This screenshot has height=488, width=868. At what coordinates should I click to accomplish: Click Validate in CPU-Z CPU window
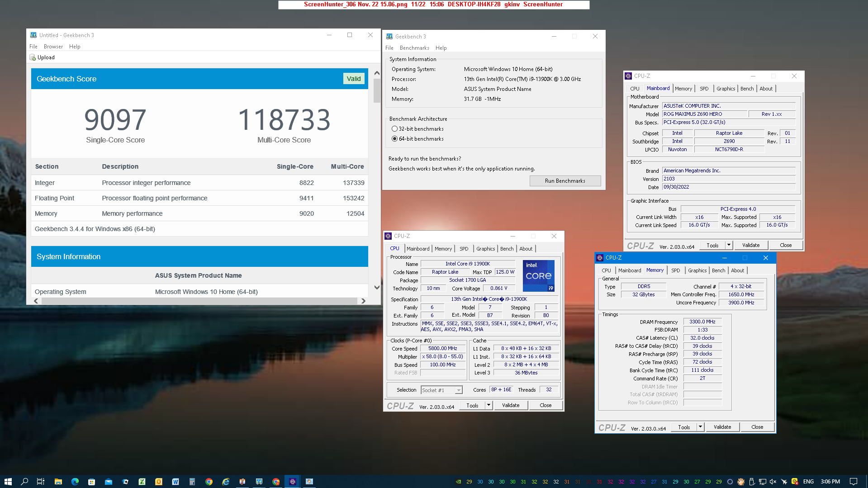click(511, 405)
